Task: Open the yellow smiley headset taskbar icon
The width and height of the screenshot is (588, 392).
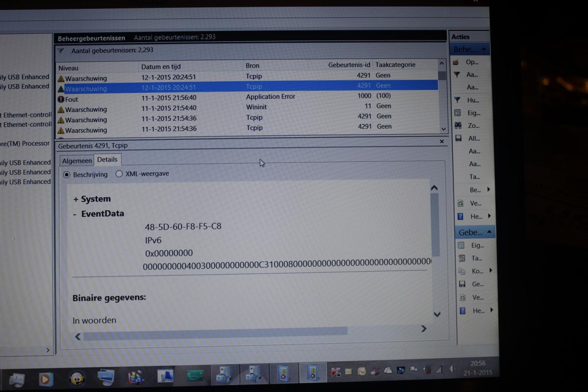Action: pos(76,379)
